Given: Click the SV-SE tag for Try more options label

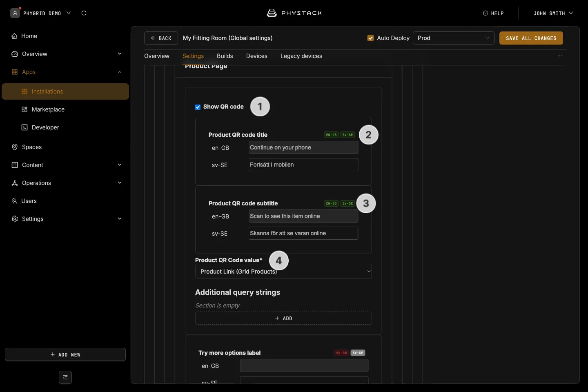Looking at the screenshot, I should pos(358,353).
